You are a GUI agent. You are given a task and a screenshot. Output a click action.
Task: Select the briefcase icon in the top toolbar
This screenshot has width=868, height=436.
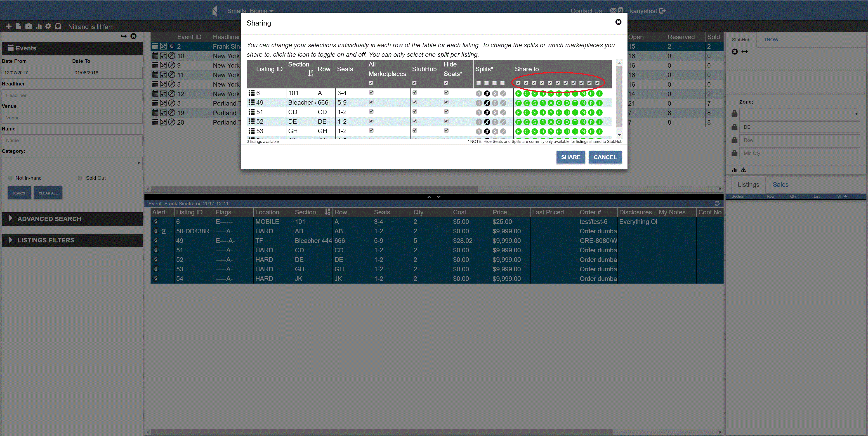point(29,26)
